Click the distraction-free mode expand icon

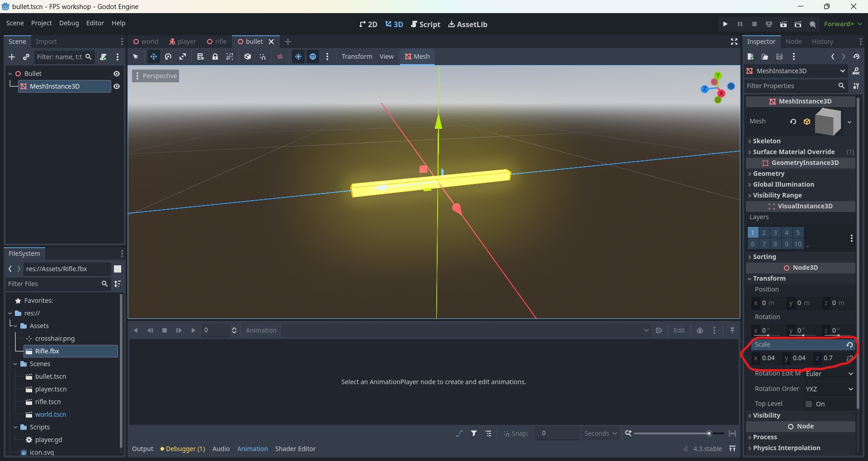(x=734, y=42)
